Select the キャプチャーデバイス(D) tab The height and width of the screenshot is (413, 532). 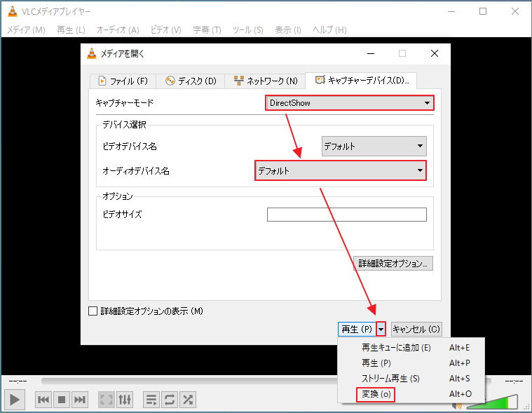tap(362, 81)
